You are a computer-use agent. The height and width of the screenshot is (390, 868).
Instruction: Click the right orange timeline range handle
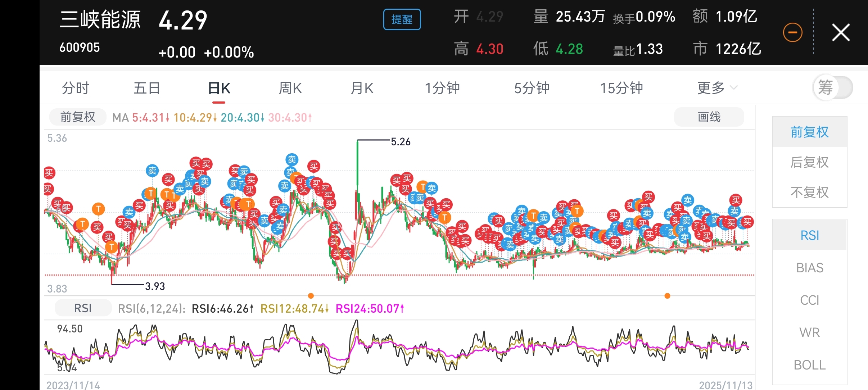tap(667, 296)
